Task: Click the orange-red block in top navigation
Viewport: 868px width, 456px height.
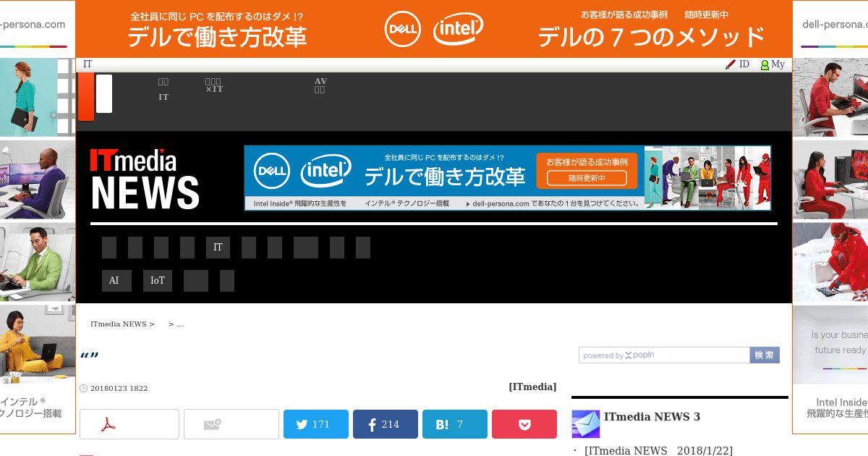Action: [86, 97]
